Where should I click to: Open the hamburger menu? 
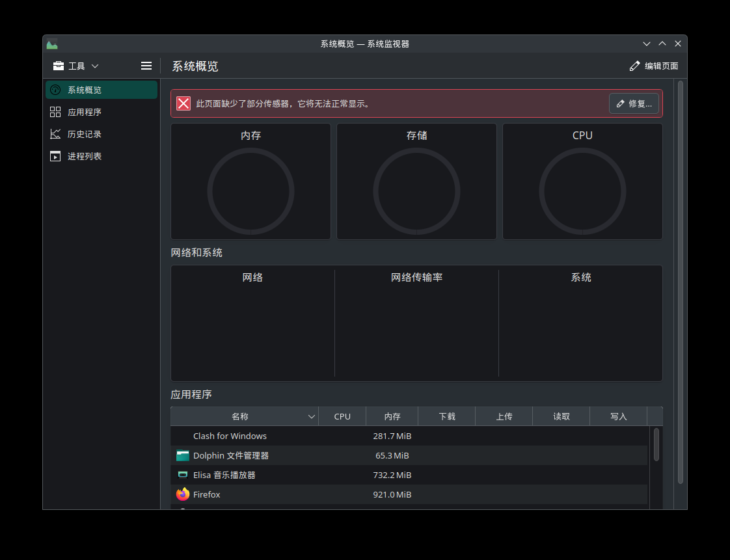[146, 66]
